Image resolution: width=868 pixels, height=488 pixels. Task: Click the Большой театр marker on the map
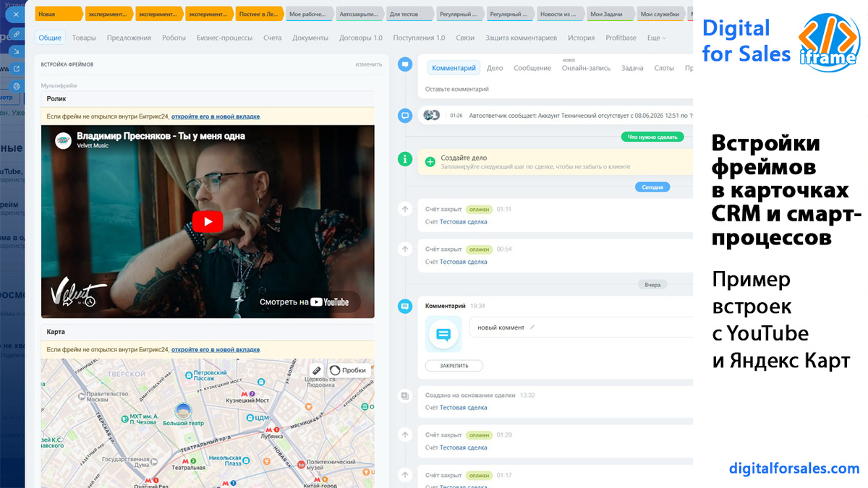coord(182,412)
